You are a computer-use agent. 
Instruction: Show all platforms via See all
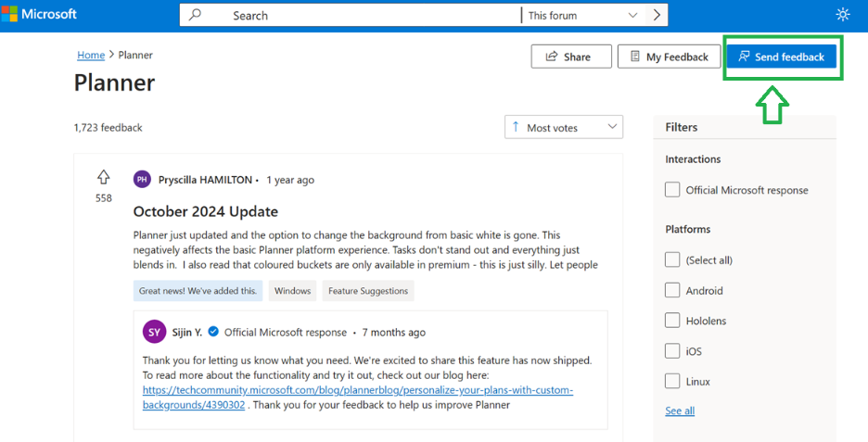click(x=680, y=410)
